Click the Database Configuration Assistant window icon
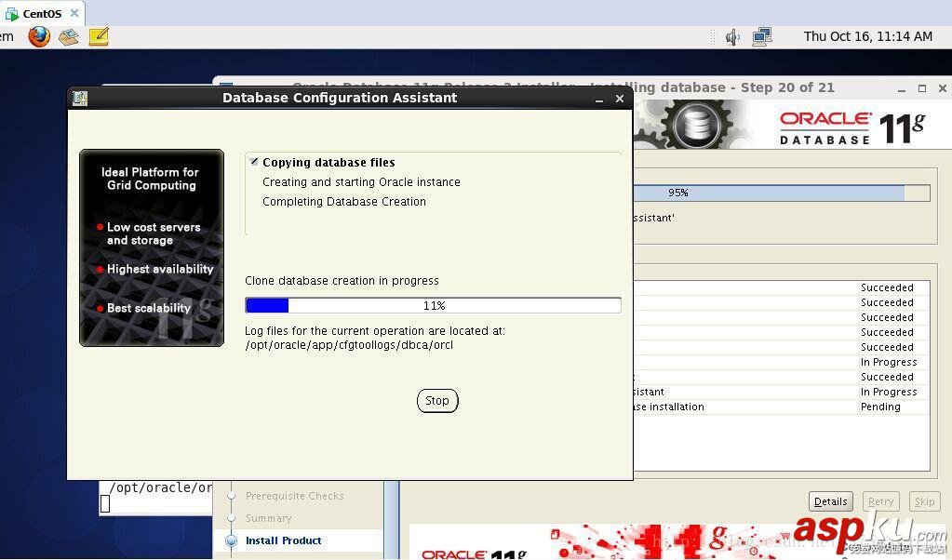The width and height of the screenshot is (952, 560). (79, 98)
